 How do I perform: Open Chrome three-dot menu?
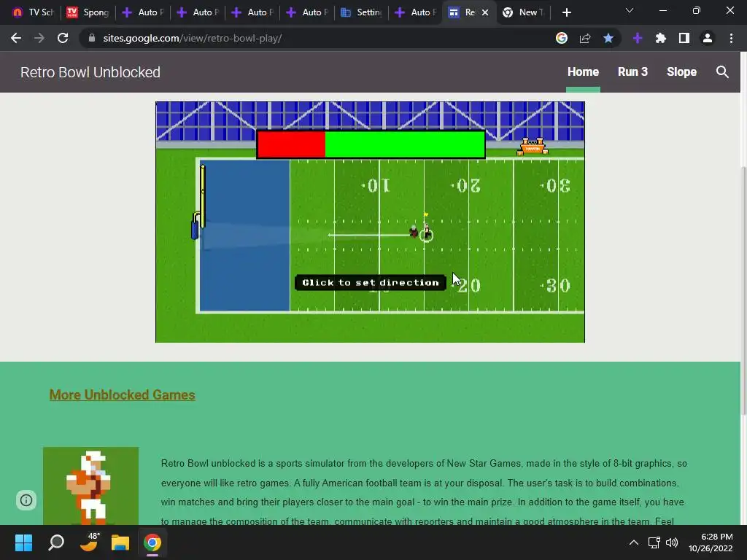(731, 38)
